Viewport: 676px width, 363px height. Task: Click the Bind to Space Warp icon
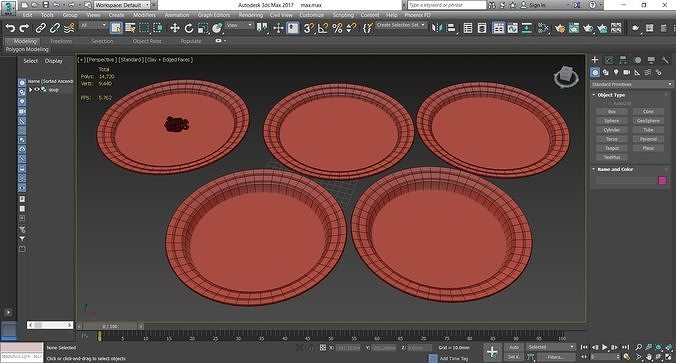click(x=69, y=28)
